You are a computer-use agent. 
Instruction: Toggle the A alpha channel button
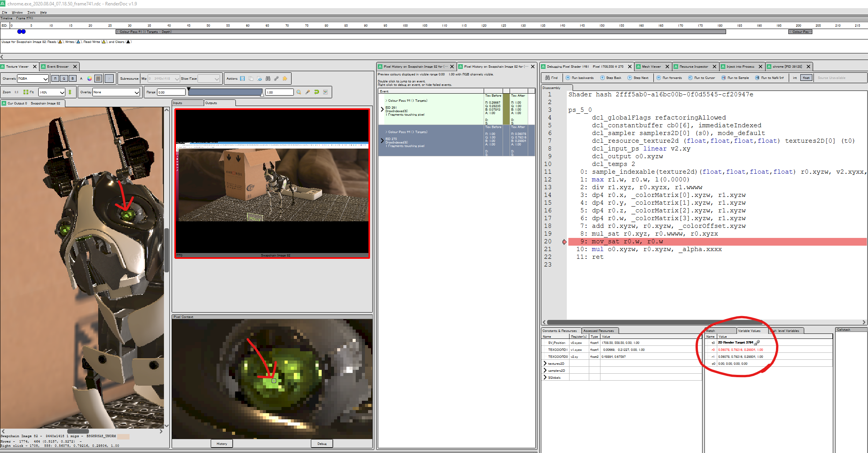pyautogui.click(x=81, y=79)
